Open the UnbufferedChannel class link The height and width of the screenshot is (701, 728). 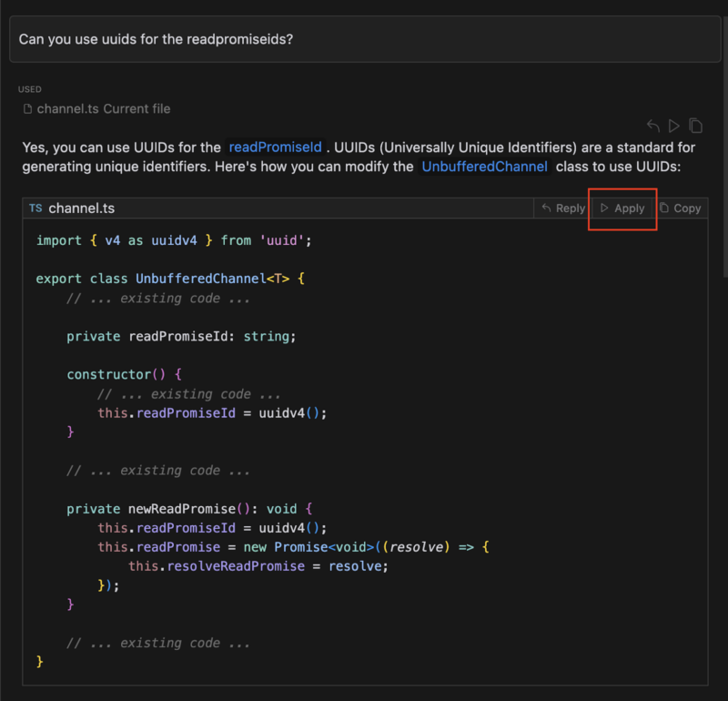484,167
